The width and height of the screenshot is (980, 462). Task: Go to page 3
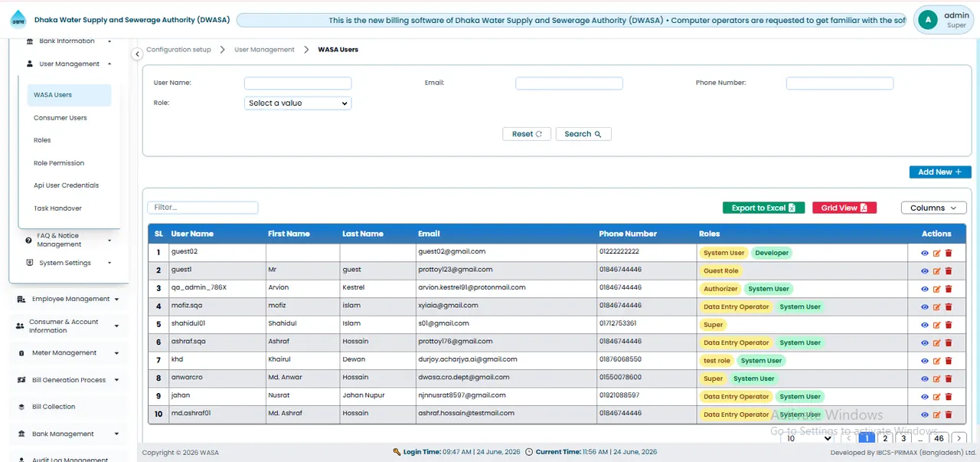click(903, 438)
